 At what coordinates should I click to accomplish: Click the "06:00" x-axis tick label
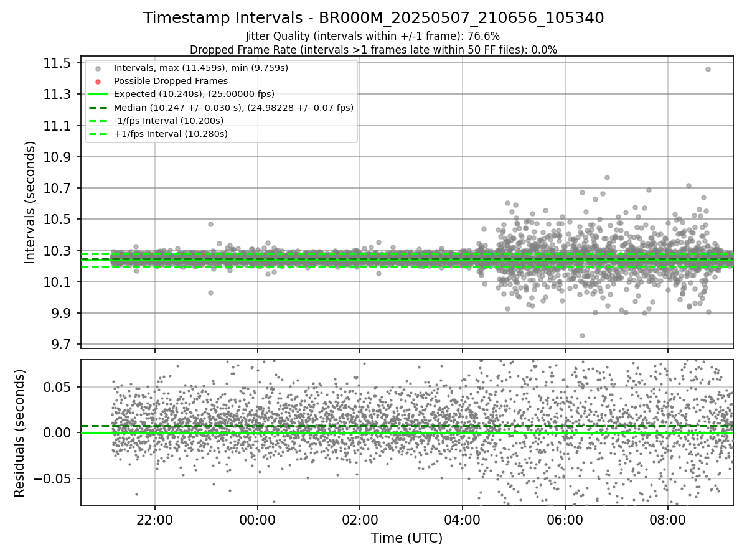[565, 520]
